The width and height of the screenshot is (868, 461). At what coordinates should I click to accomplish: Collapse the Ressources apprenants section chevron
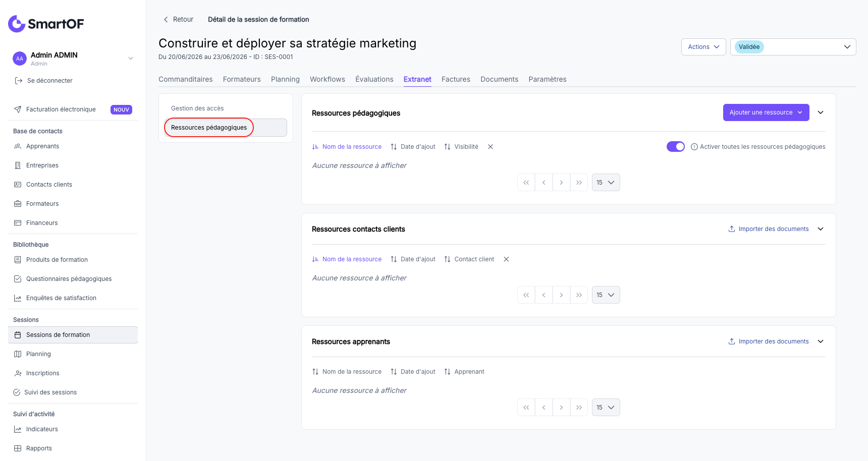(x=821, y=341)
